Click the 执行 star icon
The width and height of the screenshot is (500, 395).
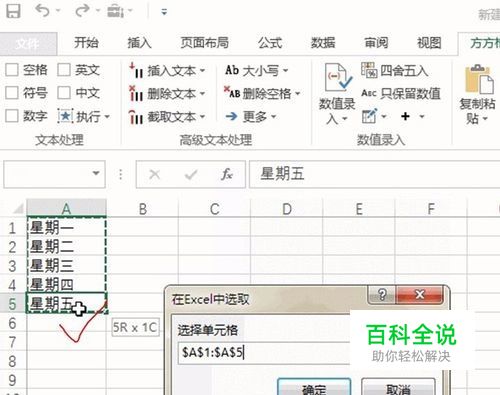pyautogui.click(x=65, y=116)
